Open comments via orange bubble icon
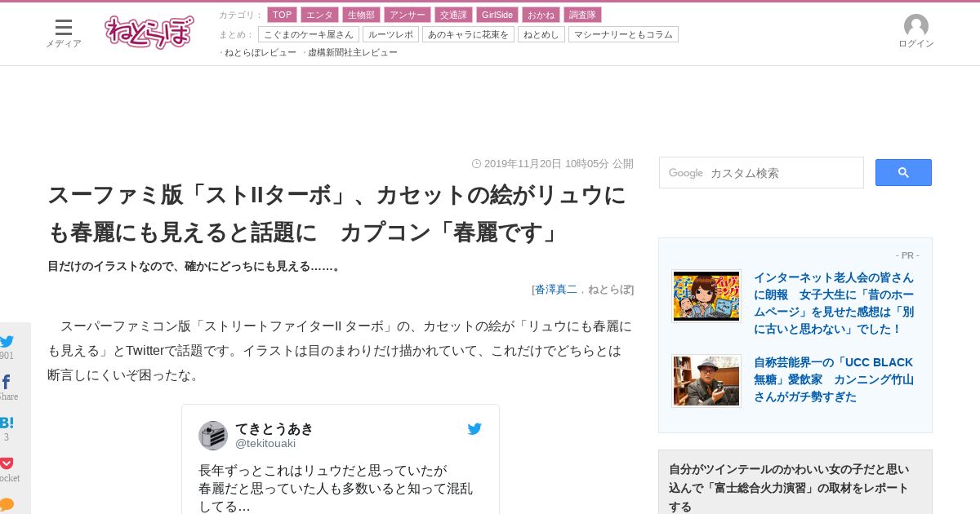 [7, 504]
